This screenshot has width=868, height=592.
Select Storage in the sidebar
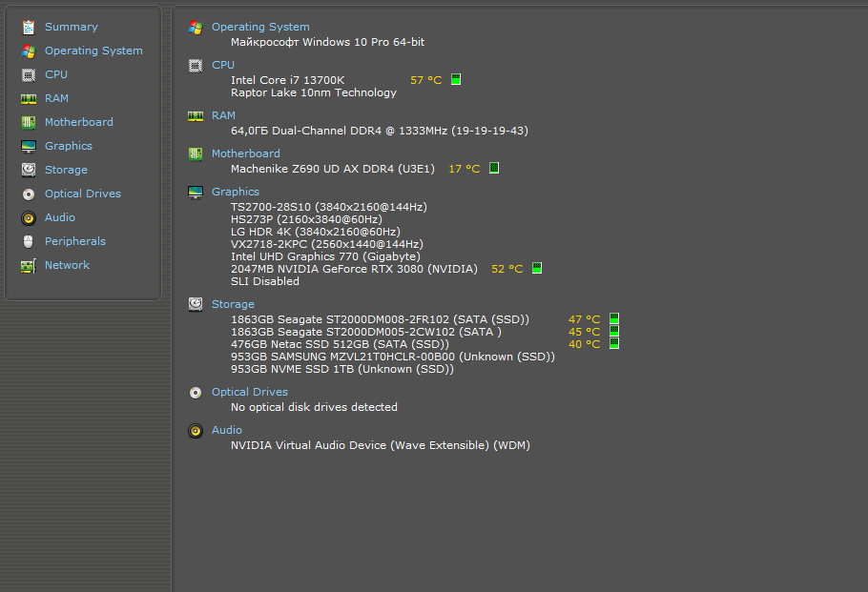coord(66,170)
